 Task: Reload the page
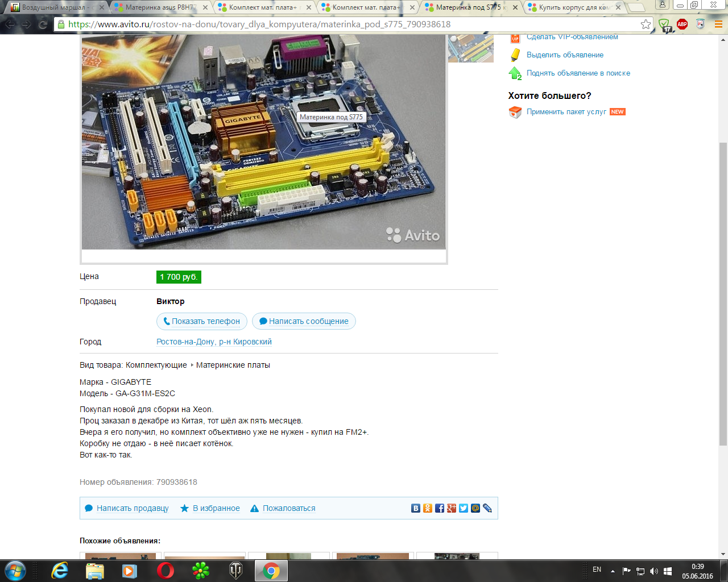[x=43, y=24]
